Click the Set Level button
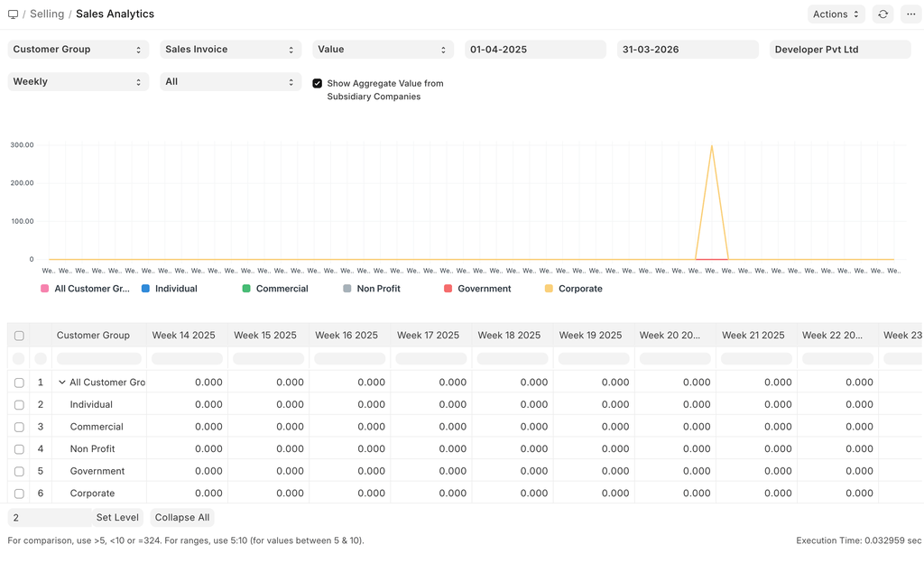 (117, 518)
